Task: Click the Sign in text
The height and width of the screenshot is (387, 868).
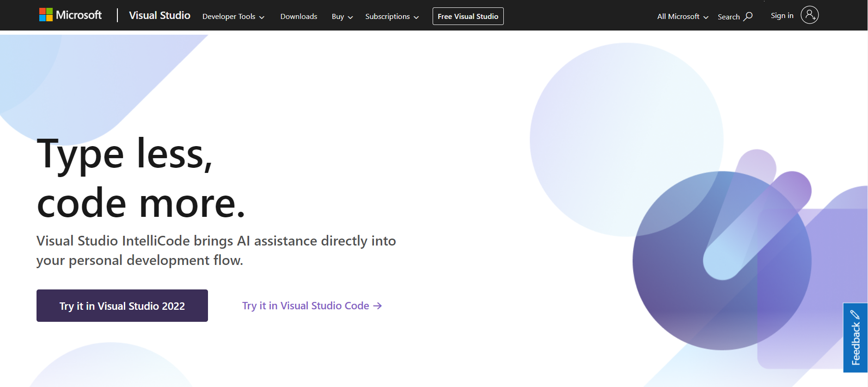Action: pos(782,16)
